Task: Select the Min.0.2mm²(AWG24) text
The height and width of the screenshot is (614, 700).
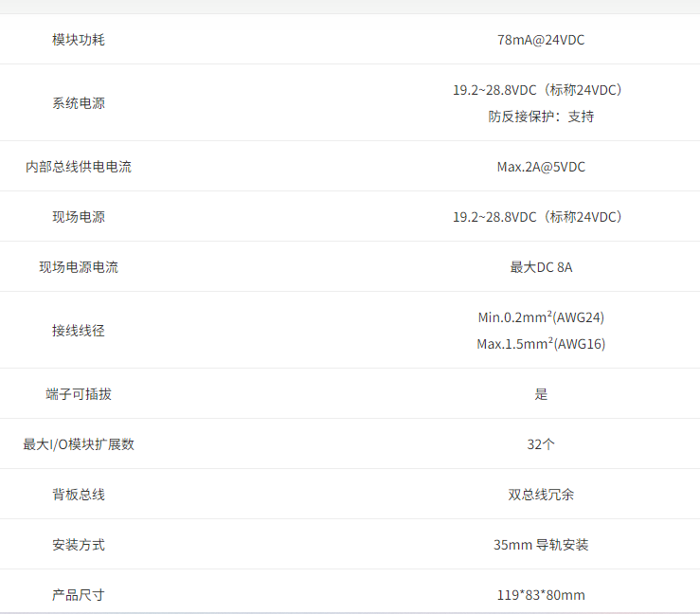Action: tap(541, 317)
